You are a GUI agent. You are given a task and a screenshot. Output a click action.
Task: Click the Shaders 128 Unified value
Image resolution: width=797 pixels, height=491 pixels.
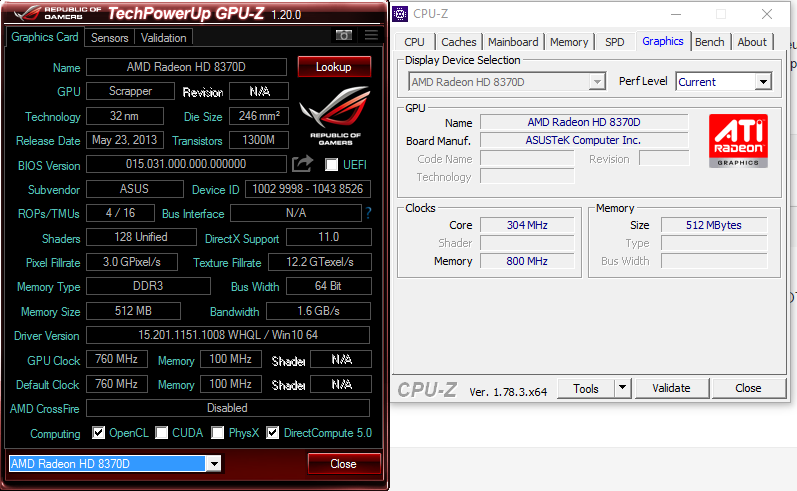tap(141, 237)
